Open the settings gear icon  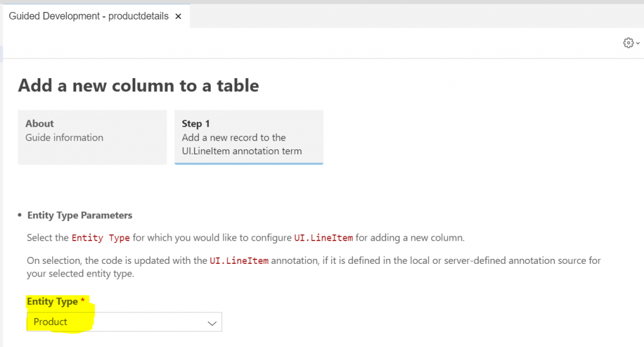point(628,43)
